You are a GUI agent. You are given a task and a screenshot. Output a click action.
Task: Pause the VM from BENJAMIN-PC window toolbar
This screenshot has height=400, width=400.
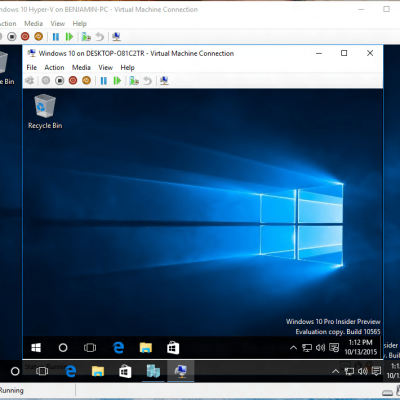coord(56,36)
